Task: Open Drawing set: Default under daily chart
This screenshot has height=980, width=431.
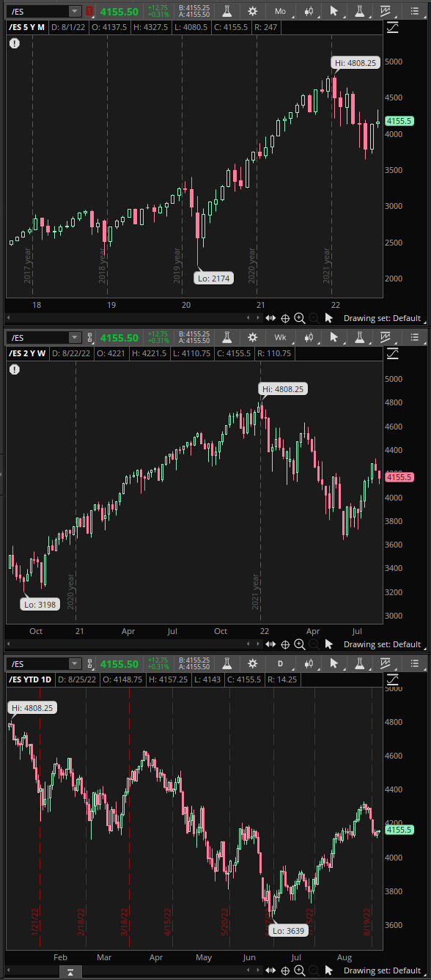Action: click(x=382, y=970)
